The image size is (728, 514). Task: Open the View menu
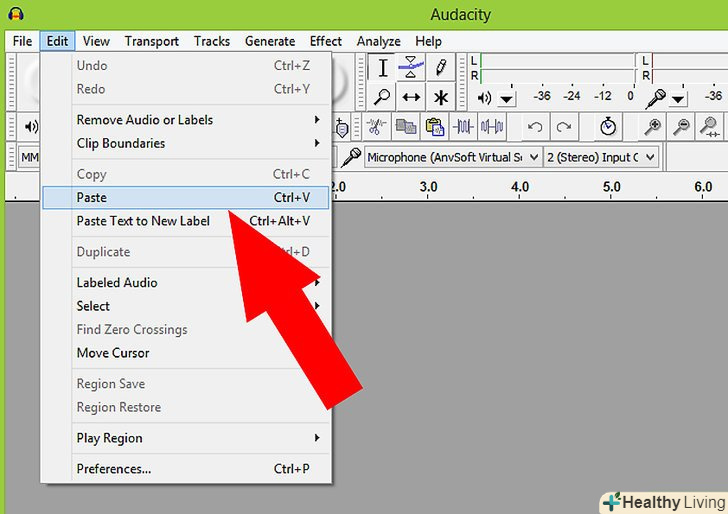(96, 41)
